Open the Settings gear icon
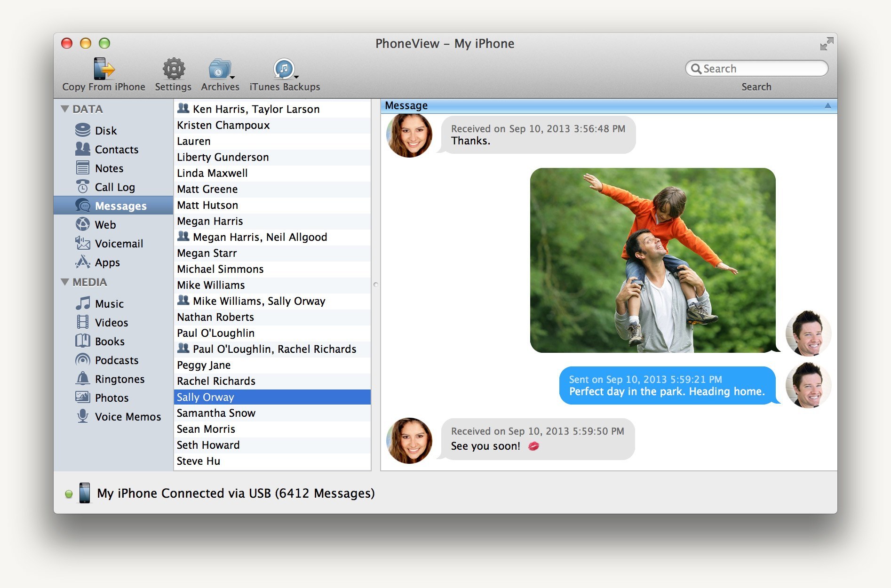This screenshot has height=588, width=891. click(x=174, y=69)
